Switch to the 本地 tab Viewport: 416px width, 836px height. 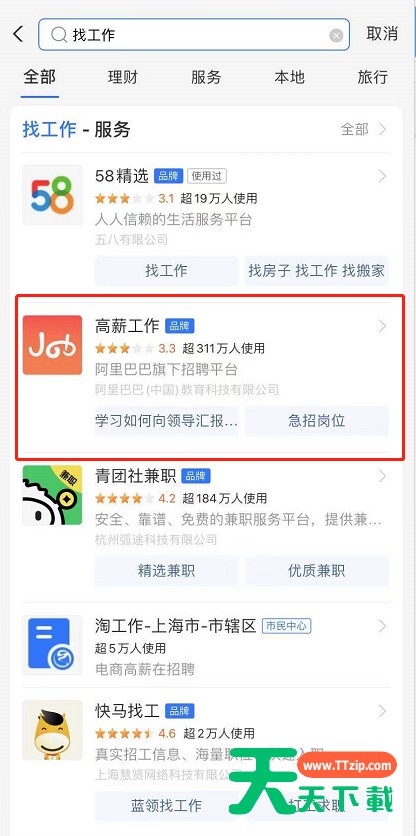coord(289,77)
